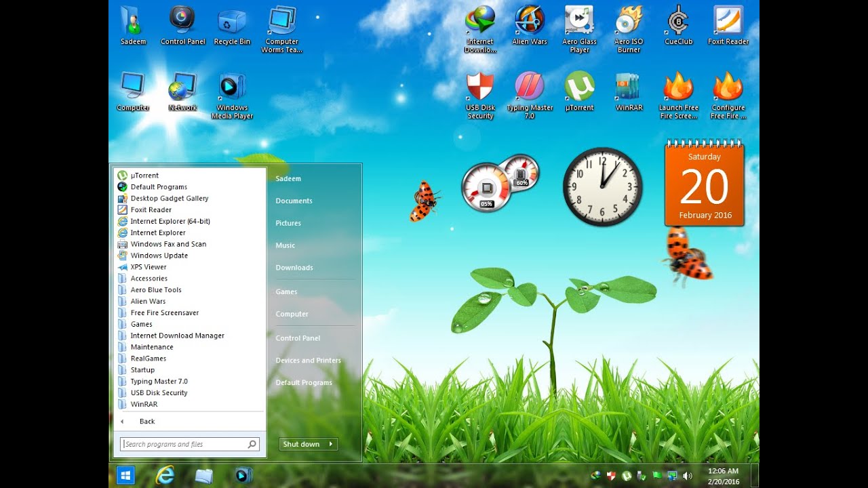Launch Computer Worms Team desktop shortcut
The height and width of the screenshot is (488, 868).
coord(281,30)
